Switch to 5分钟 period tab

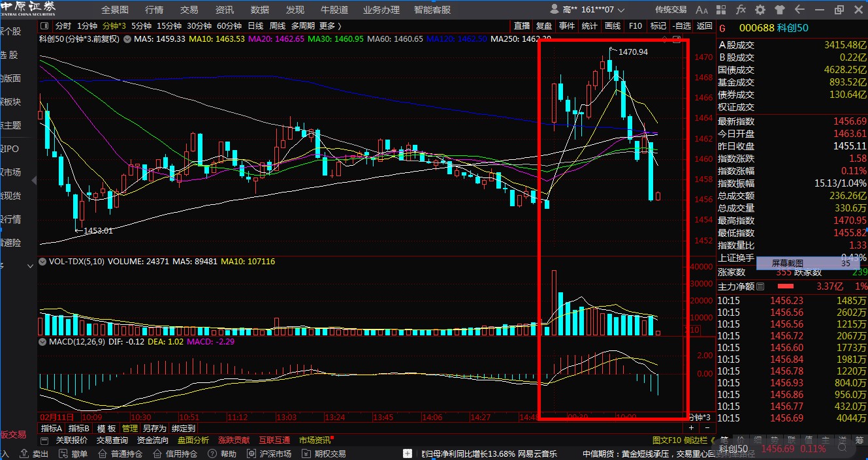pyautogui.click(x=142, y=26)
